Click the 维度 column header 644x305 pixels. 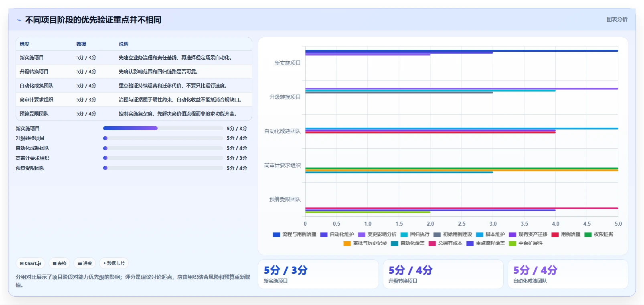tap(24, 44)
